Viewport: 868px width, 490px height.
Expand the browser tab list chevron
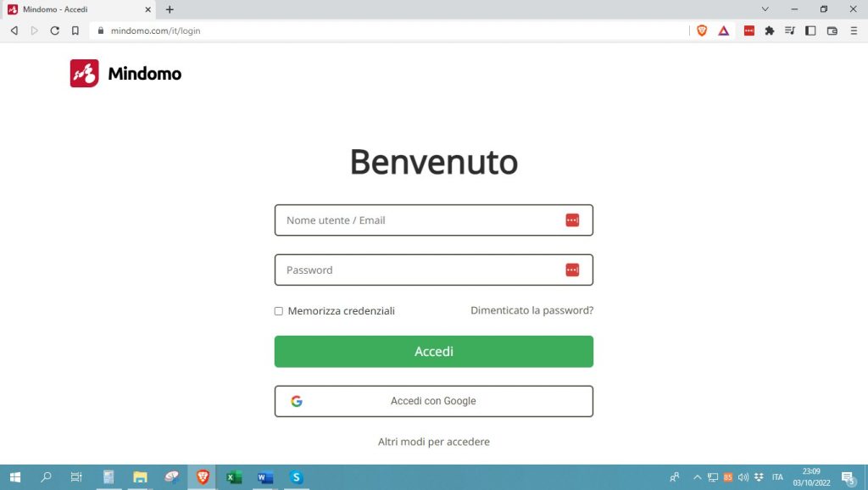pyautogui.click(x=765, y=9)
